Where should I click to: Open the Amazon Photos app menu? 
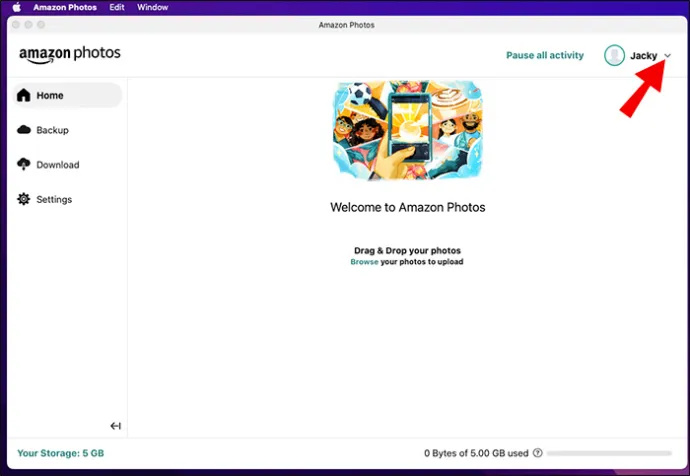tap(65, 7)
